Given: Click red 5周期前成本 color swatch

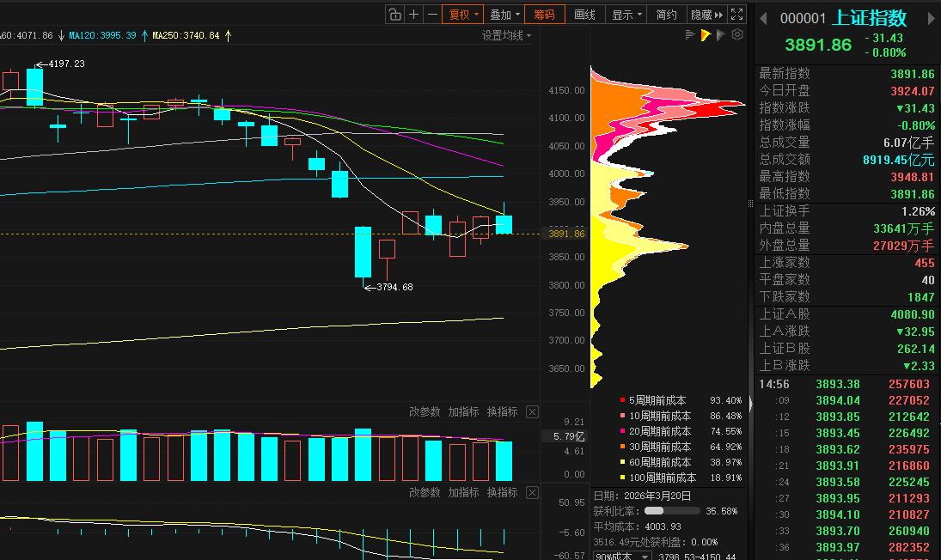Looking at the screenshot, I should (x=622, y=400).
